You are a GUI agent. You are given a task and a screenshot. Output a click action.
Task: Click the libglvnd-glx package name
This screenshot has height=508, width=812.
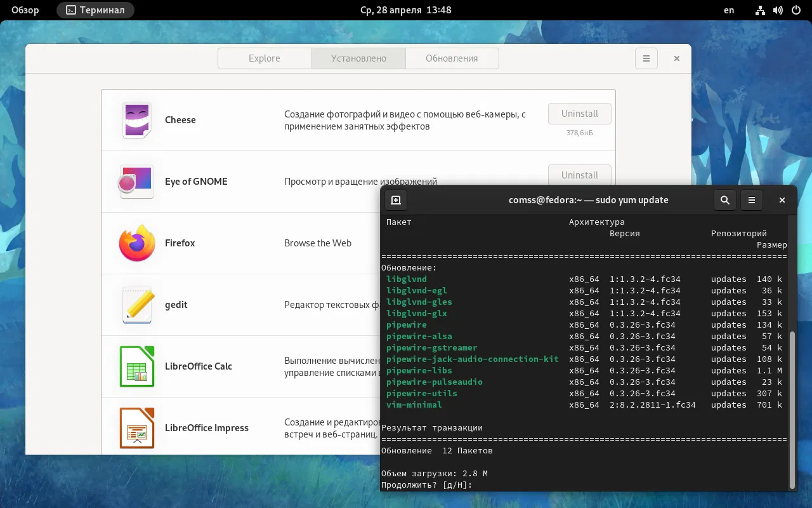click(417, 314)
